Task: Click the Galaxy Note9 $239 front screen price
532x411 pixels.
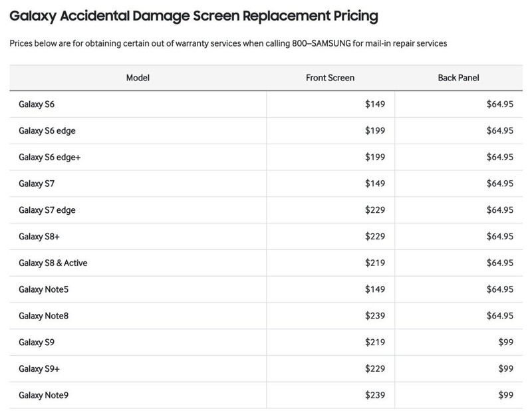Action: [x=375, y=395]
